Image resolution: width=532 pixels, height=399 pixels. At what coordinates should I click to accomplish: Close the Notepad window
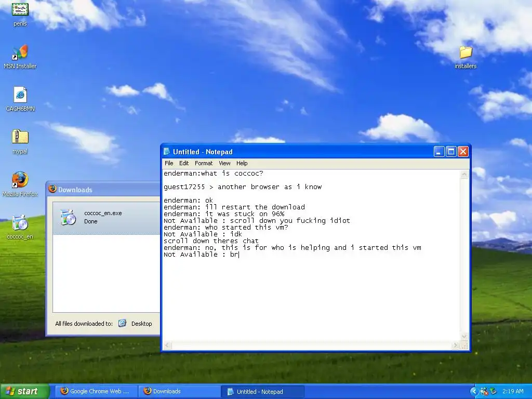click(x=463, y=152)
